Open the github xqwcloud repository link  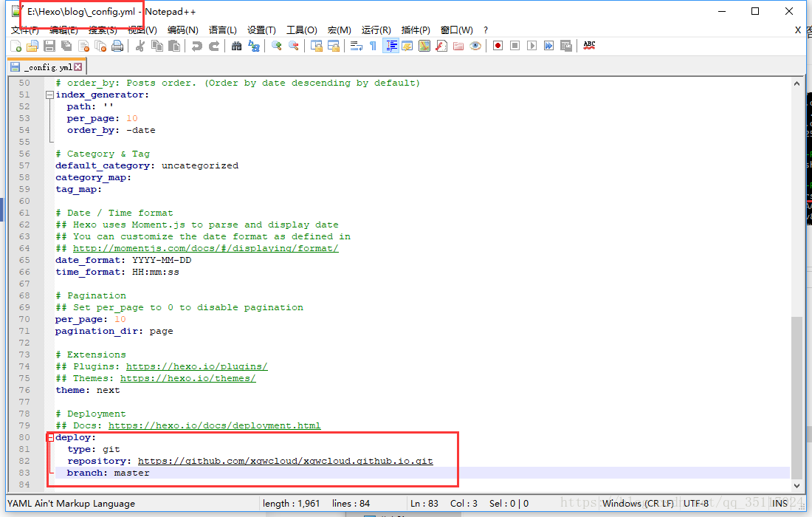click(286, 461)
